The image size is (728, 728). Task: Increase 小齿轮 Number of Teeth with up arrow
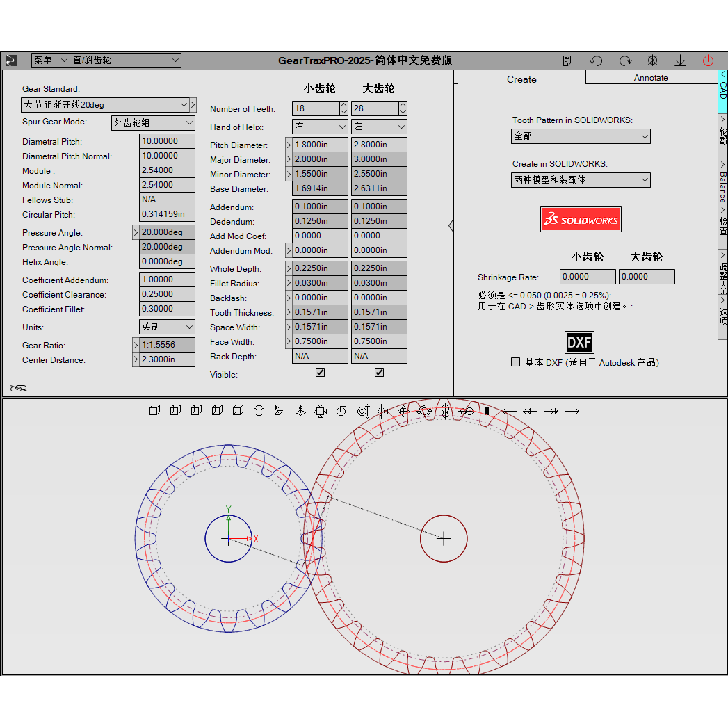343,105
